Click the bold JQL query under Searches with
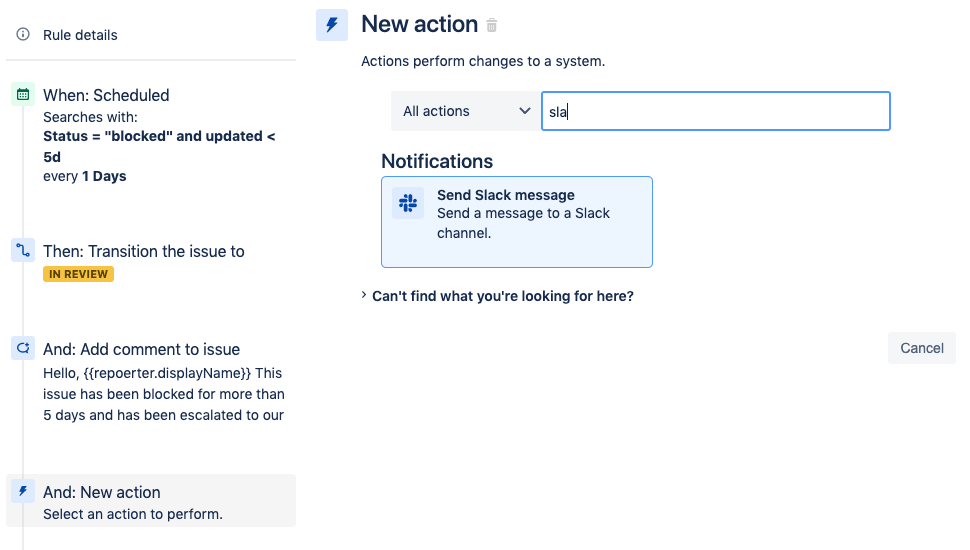 pyautogui.click(x=158, y=136)
